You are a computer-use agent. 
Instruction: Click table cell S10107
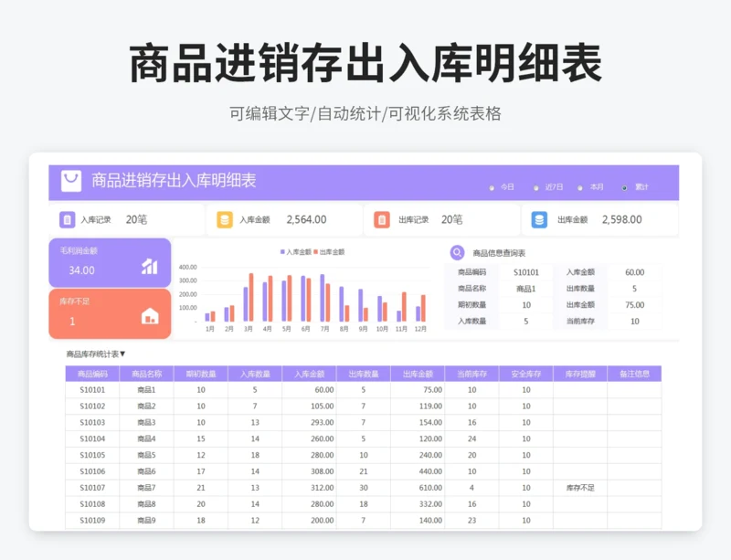[x=92, y=488]
